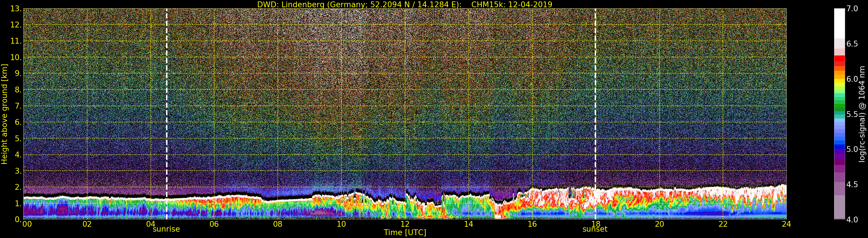868x238 pixels.
Task: Click the '20' time tick label
Action: coord(659,224)
